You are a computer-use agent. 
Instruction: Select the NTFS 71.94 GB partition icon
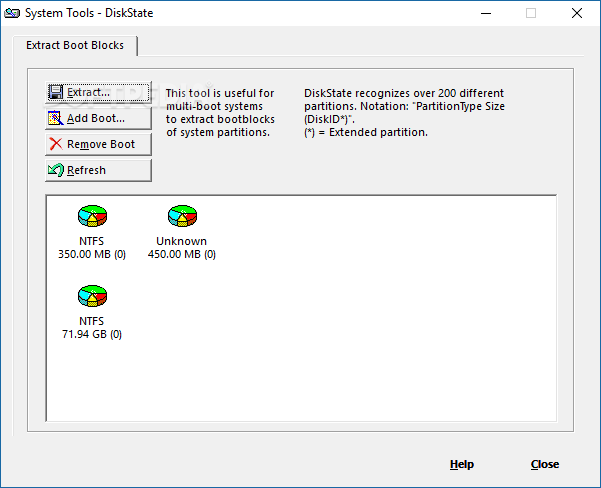92,296
